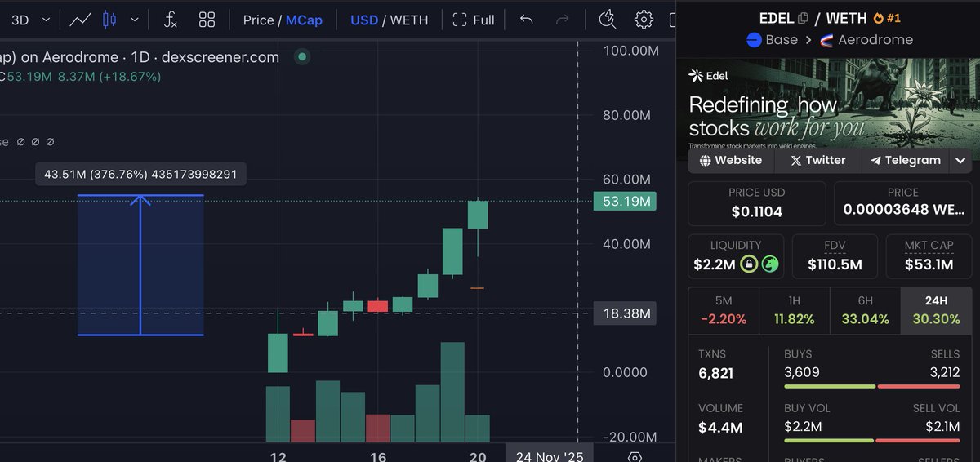980x462 pixels.
Task: Open the interval dropdown next to 3D
Action: click(46, 20)
